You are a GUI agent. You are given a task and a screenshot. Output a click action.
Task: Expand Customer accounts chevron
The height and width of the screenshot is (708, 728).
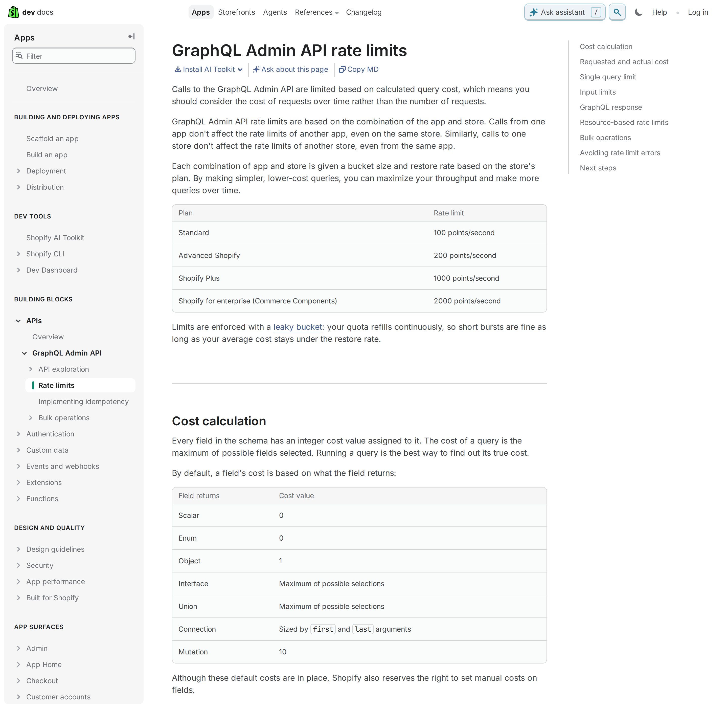coord(19,697)
